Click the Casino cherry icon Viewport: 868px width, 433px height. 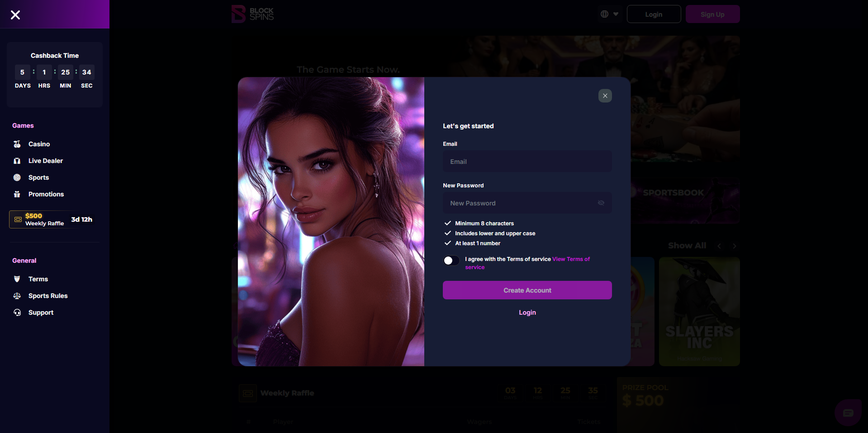point(17,144)
